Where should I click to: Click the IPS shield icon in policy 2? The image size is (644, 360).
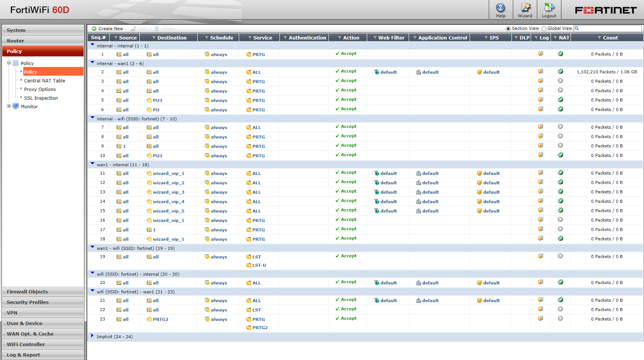[x=479, y=72]
